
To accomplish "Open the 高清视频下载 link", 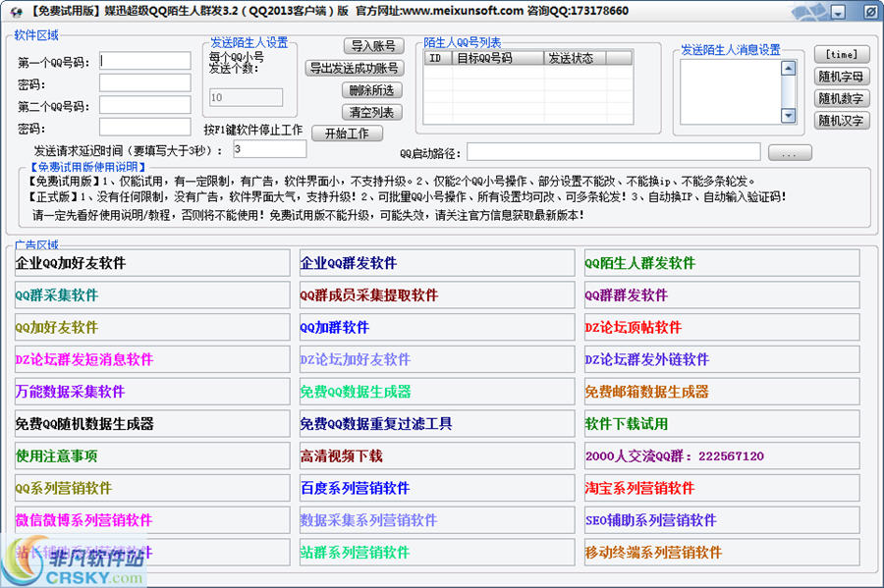I will [437, 455].
